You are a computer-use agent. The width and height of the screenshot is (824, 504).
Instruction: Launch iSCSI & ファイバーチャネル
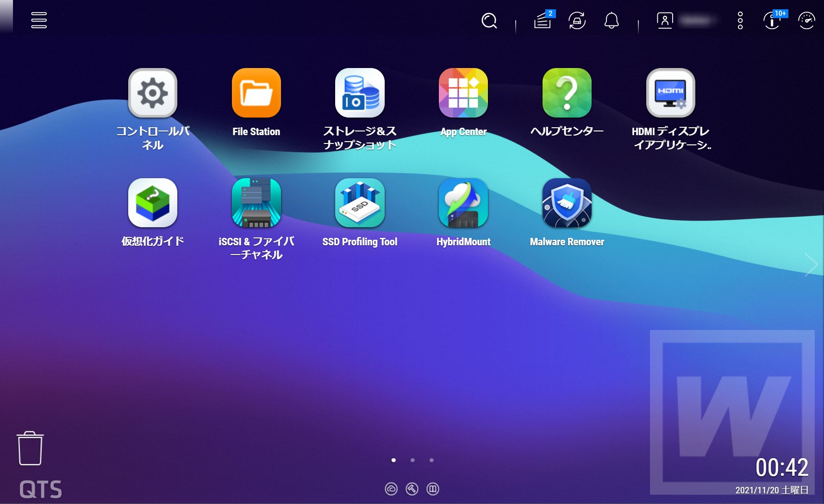pyautogui.click(x=256, y=203)
